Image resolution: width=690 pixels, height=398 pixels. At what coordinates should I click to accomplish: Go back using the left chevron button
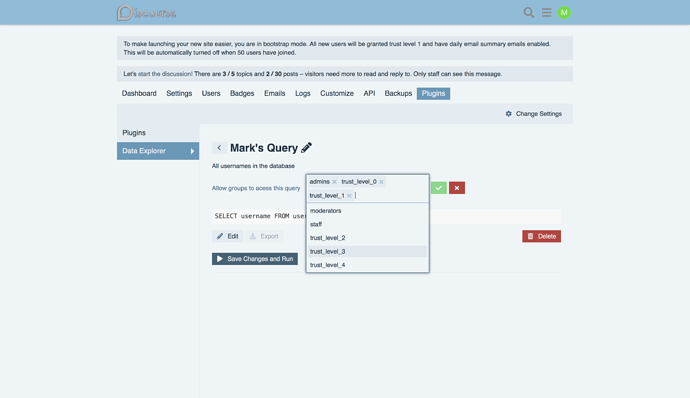click(x=219, y=148)
